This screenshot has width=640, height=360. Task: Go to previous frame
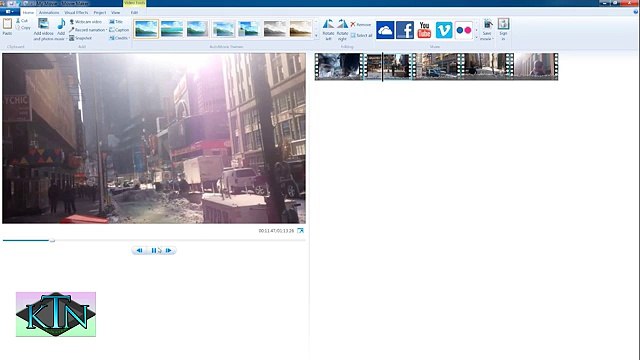click(139, 250)
